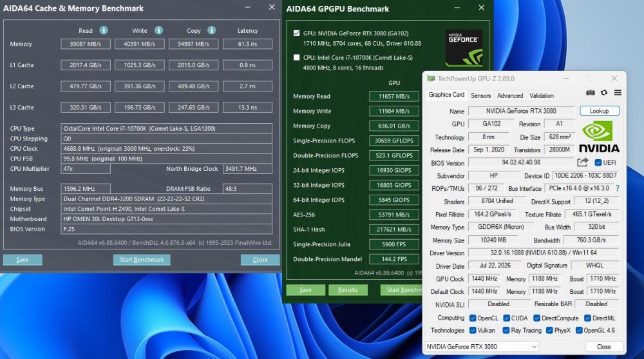This screenshot has width=644, height=359.
Task: Click the Copy column info icon
Action: (211, 30)
